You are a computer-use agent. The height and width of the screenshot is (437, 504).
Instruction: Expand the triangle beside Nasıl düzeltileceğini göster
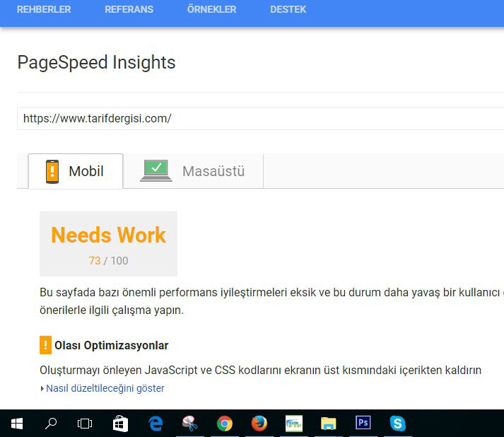pos(42,388)
